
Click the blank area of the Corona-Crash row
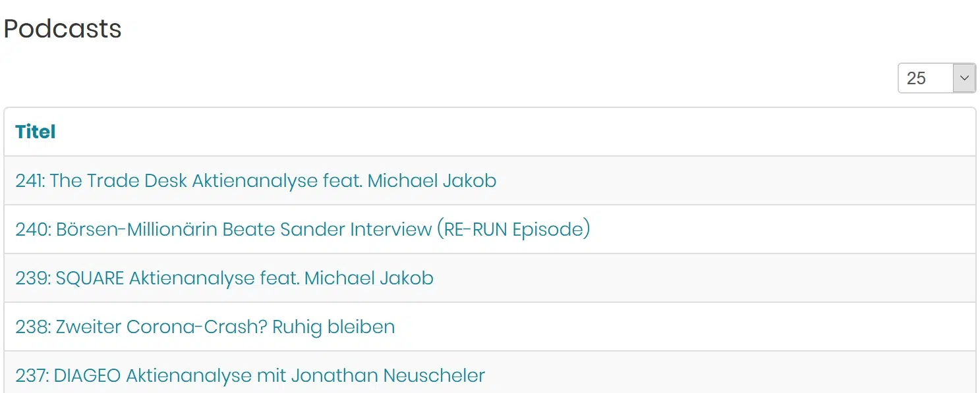(685, 327)
